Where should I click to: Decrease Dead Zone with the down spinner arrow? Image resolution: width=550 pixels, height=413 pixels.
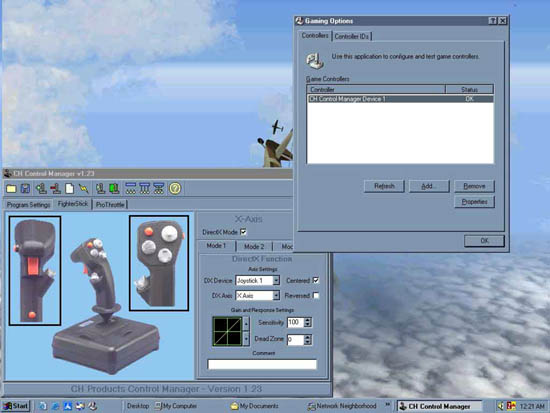click(x=308, y=342)
